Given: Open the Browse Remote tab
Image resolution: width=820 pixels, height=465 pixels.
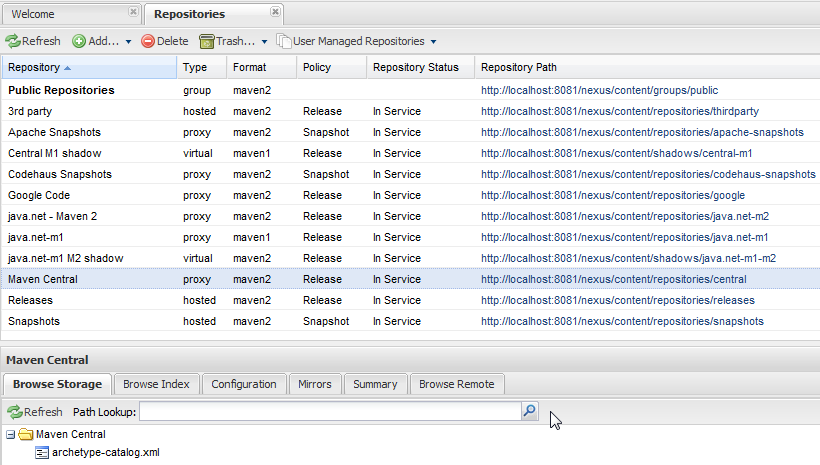Looking at the screenshot, I should (x=456, y=384).
